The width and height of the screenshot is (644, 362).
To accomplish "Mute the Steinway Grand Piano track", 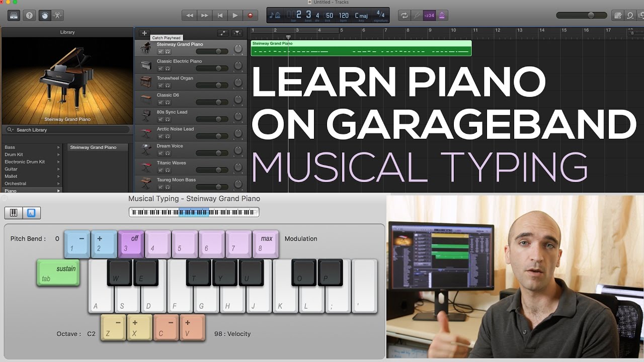I will click(160, 51).
